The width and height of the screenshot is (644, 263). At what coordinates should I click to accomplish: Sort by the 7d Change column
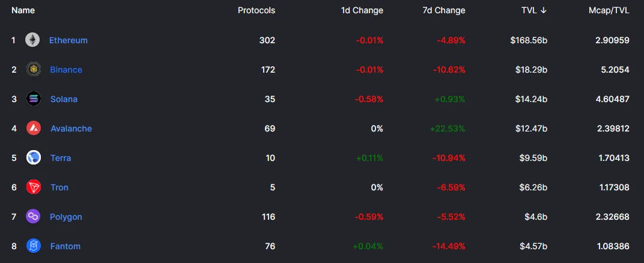coord(444,11)
